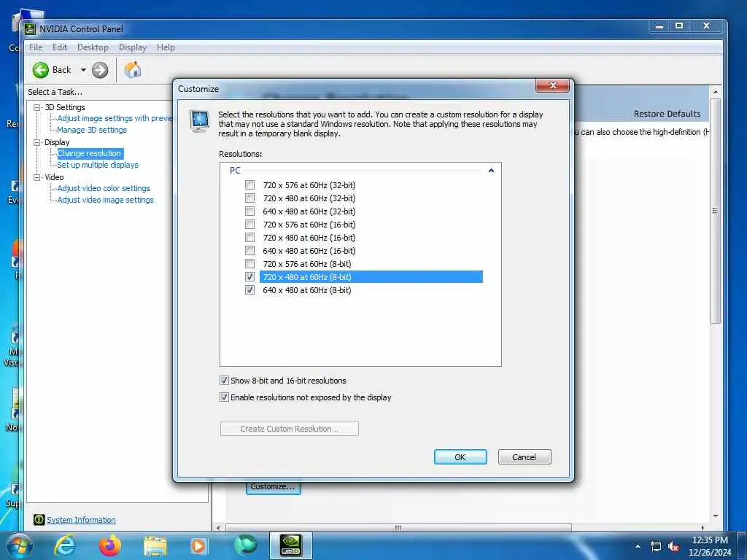This screenshot has width=747, height=560.
Task: Open the Back button history dropdown arrow
Action: (83, 70)
